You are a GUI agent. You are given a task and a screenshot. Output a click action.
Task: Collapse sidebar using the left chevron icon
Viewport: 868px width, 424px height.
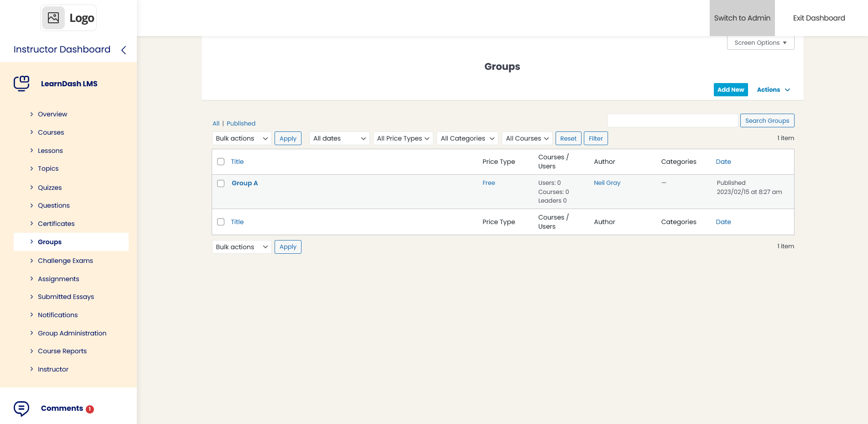pos(124,50)
